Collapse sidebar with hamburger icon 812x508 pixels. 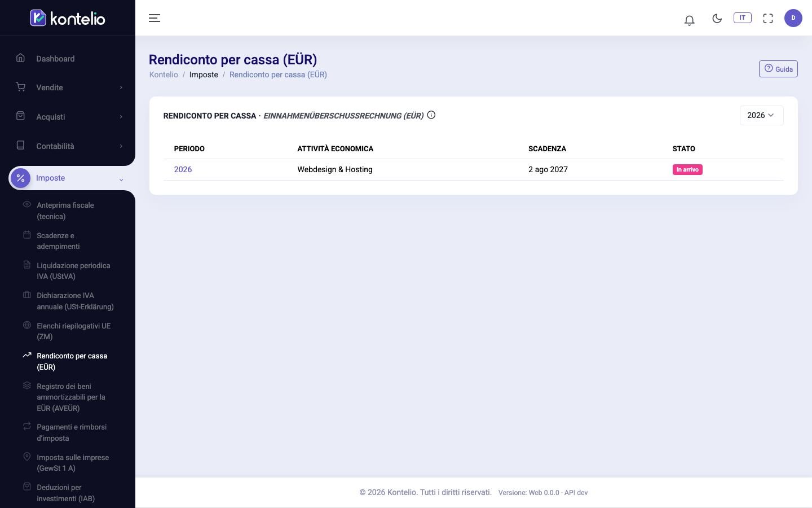point(155,18)
